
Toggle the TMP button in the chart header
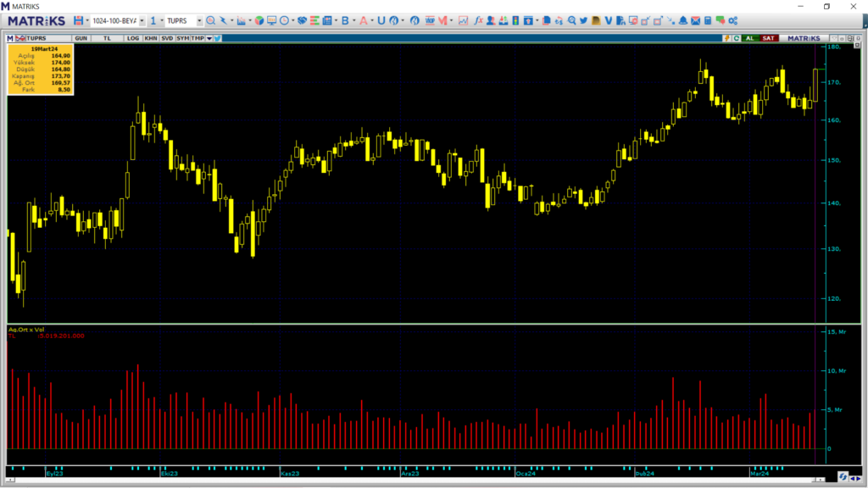[x=198, y=38]
